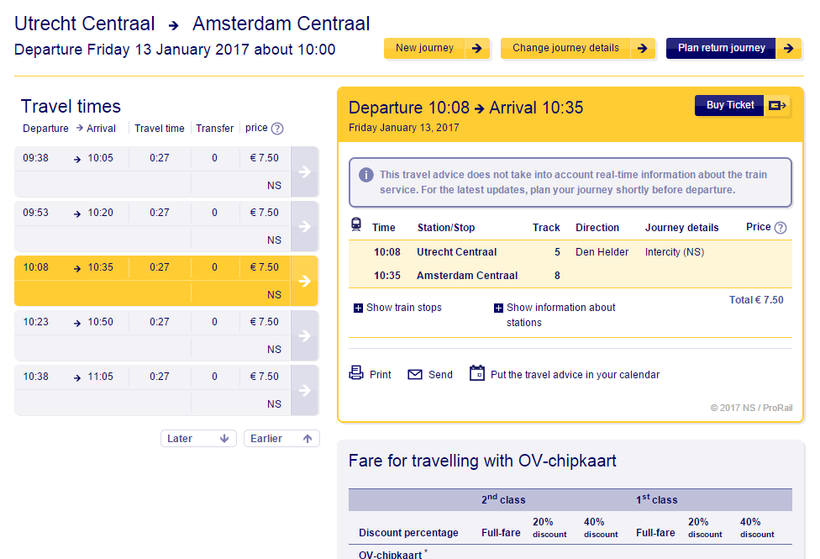The image size is (820, 559).
Task: Click Plan return journey button
Action: pos(733,48)
